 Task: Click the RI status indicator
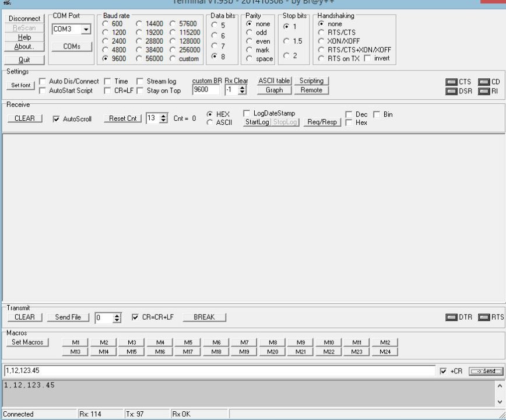(483, 90)
